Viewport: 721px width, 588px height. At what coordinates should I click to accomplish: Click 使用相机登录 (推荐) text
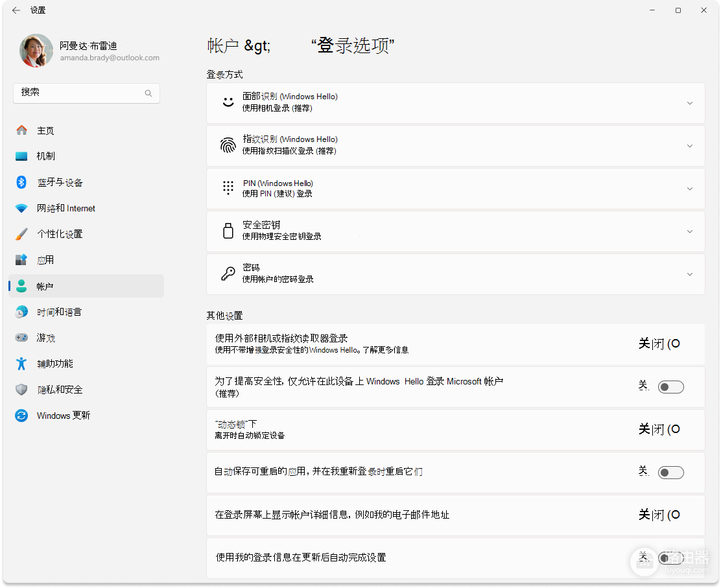[278, 108]
